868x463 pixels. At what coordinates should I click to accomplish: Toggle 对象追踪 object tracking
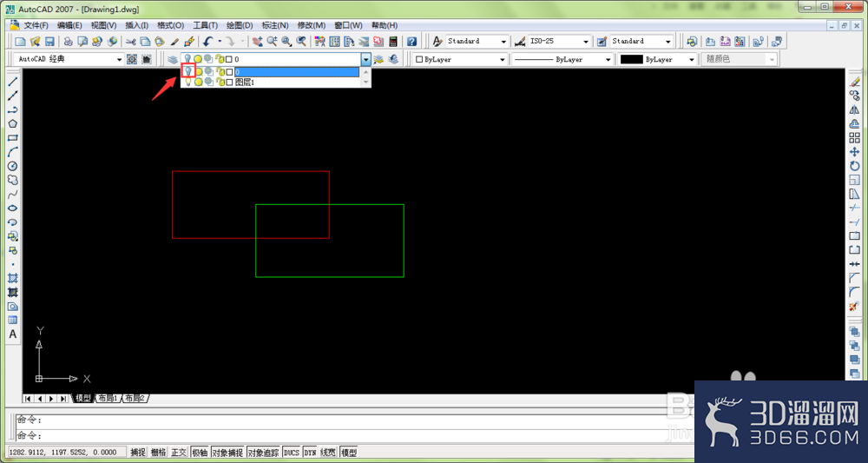click(x=264, y=453)
